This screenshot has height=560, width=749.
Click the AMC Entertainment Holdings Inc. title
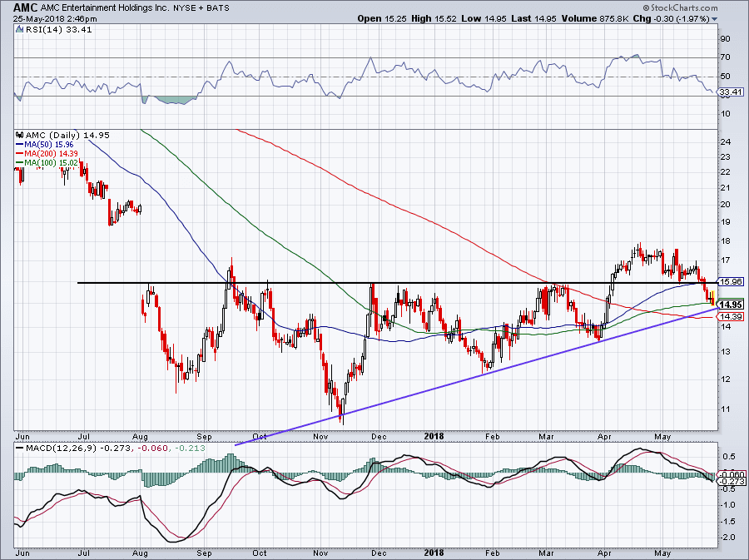pyautogui.click(x=104, y=7)
